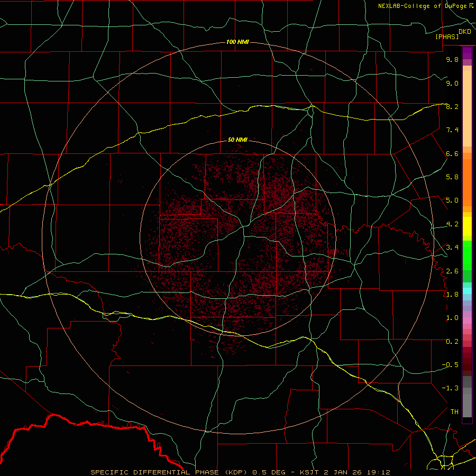Image resolution: width=476 pixels, height=476 pixels.
Task: Click the 5.8 scale value
Action: (x=452, y=177)
